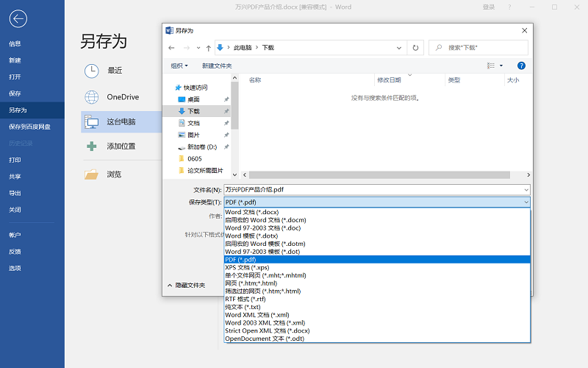Click the green plus Add Location icon
588x368 pixels.
pos(91,146)
